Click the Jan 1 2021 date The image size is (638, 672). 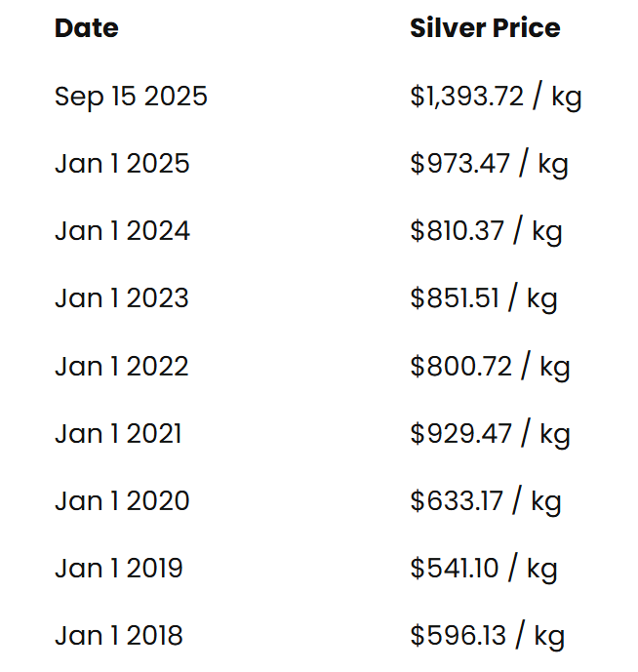118,434
